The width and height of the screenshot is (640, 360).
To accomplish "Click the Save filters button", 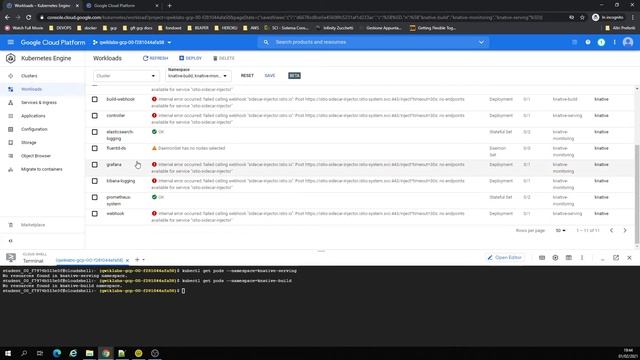I will (x=270, y=76).
